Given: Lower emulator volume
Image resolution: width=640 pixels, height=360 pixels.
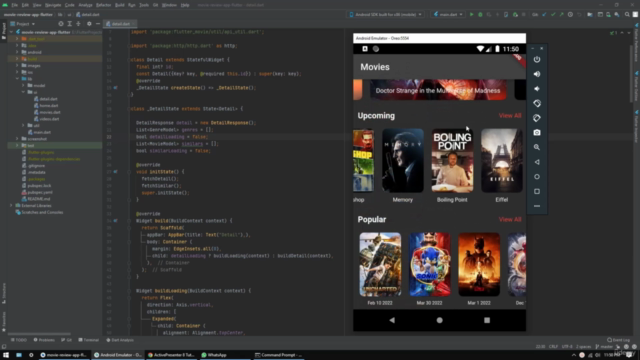Looking at the screenshot, I should pos(537,89).
